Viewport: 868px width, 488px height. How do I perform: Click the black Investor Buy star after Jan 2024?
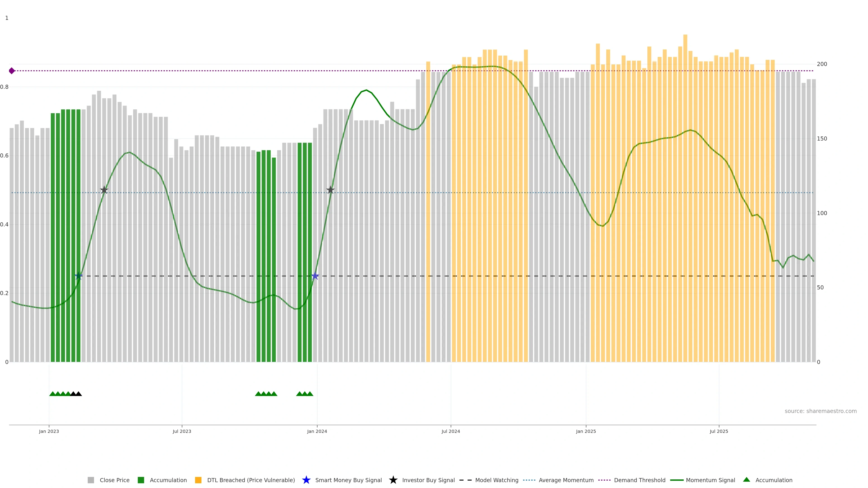[330, 190]
